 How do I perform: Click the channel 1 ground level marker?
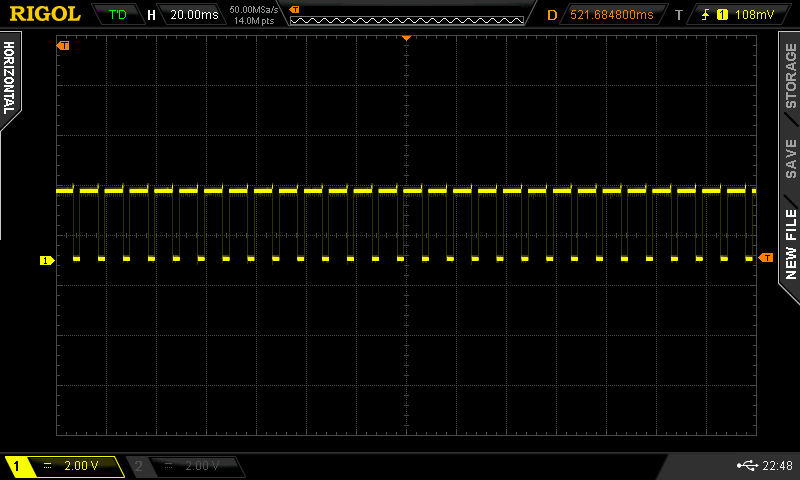point(47,261)
